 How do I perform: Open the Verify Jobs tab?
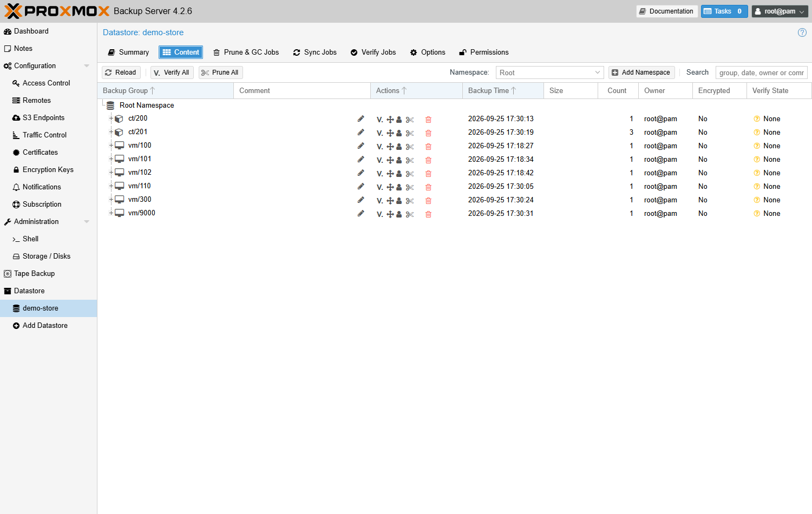pyautogui.click(x=374, y=52)
